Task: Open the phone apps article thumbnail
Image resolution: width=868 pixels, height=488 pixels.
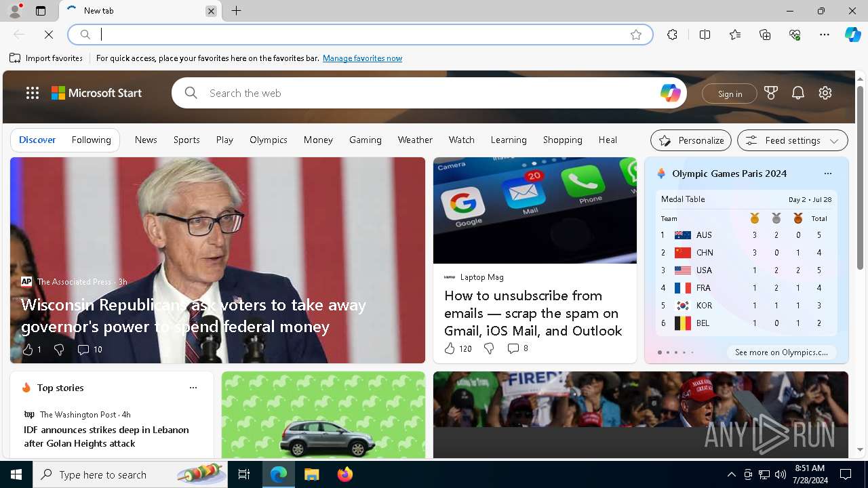Action: coord(535,211)
